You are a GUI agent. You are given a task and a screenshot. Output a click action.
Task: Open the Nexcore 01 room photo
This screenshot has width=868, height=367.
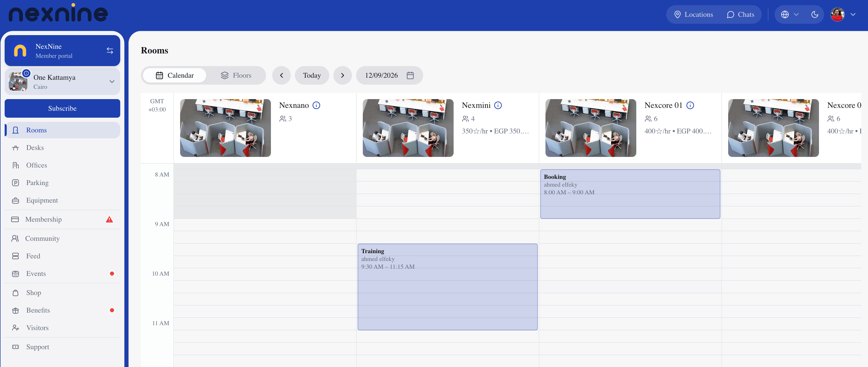coord(591,128)
